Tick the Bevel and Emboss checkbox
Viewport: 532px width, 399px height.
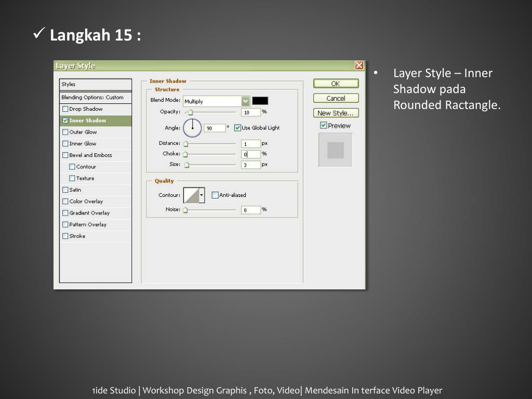[65, 155]
